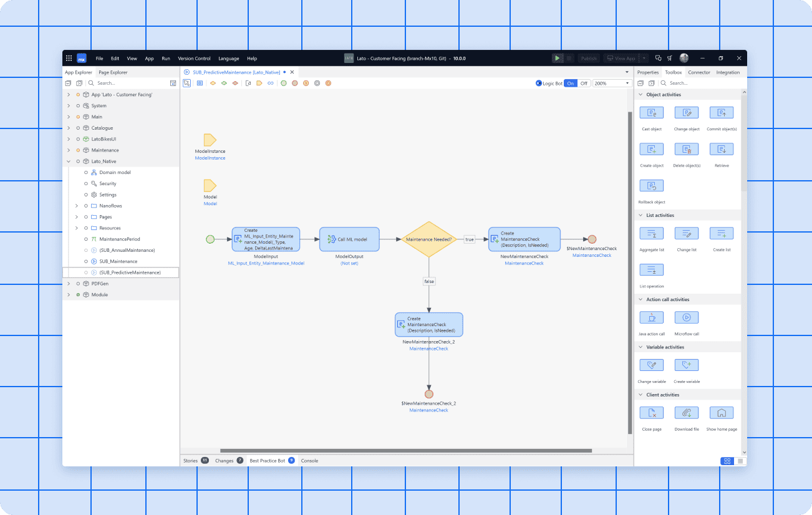
Task: Collapse the Object activities section
Action: [x=640, y=95]
